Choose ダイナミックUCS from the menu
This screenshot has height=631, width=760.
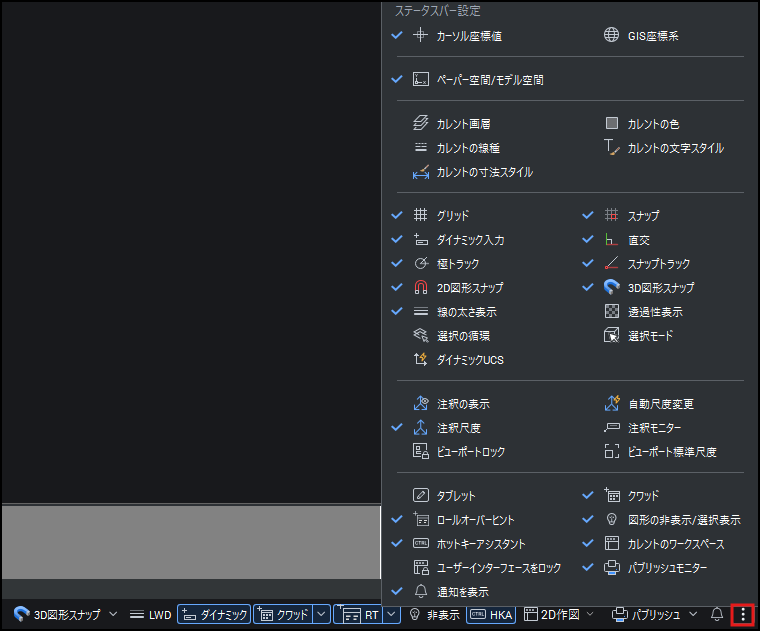tap(470, 360)
